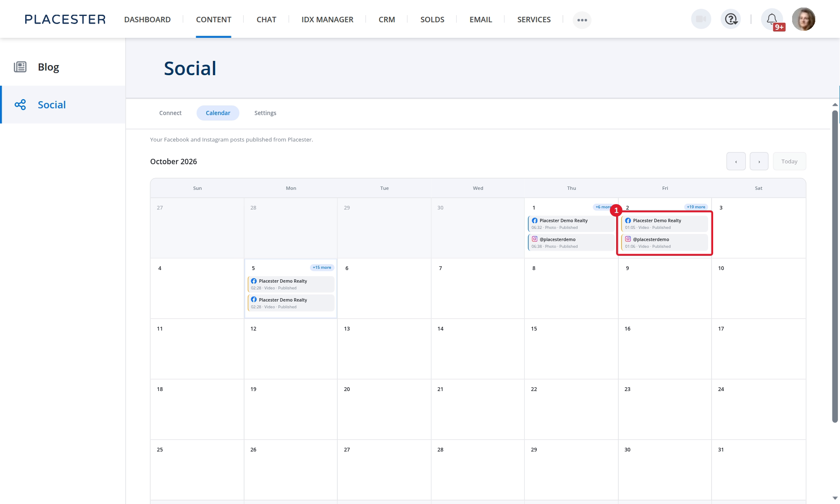The height and width of the screenshot is (504, 840).
Task: Open the help question mark icon
Action: [731, 19]
